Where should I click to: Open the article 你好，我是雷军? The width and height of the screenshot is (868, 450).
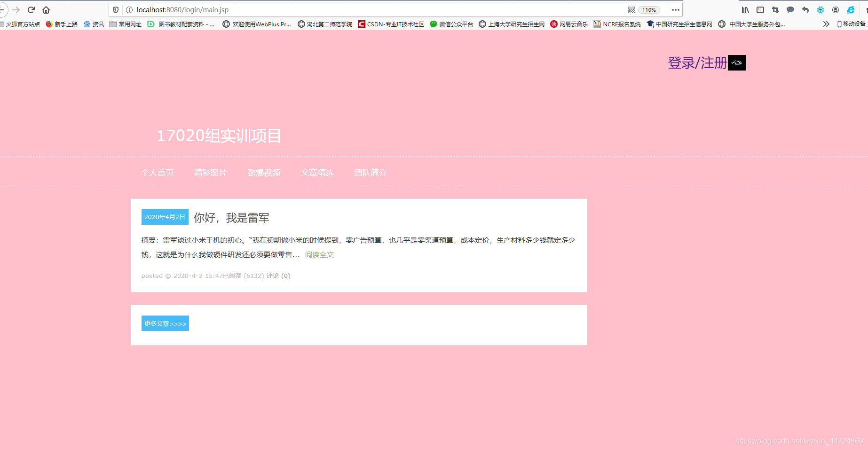coord(231,218)
